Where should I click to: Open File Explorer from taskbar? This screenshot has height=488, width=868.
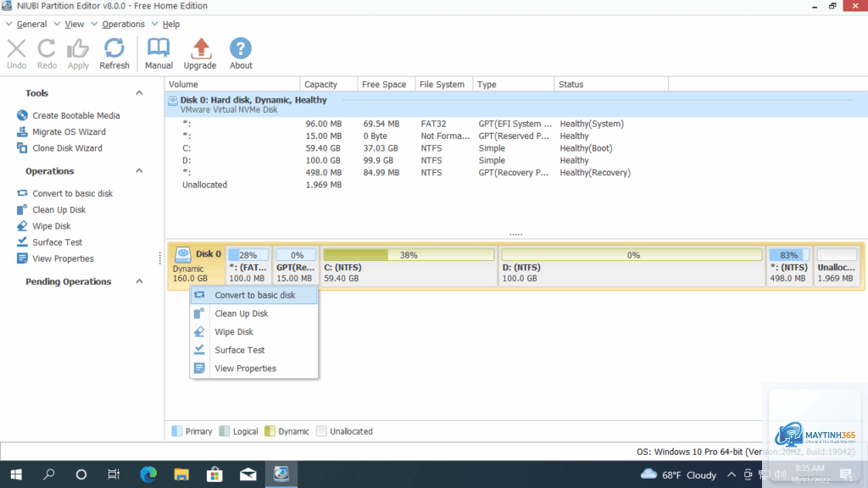[x=181, y=474]
